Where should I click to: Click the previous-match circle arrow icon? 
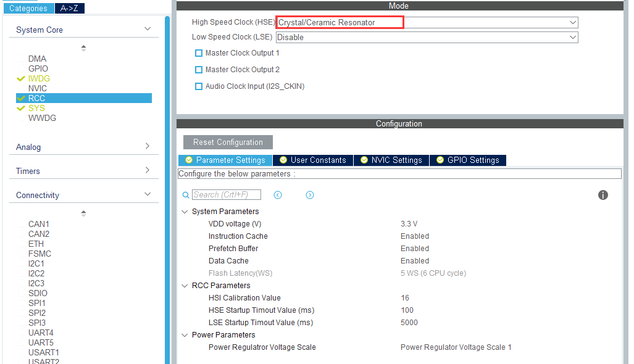278,194
